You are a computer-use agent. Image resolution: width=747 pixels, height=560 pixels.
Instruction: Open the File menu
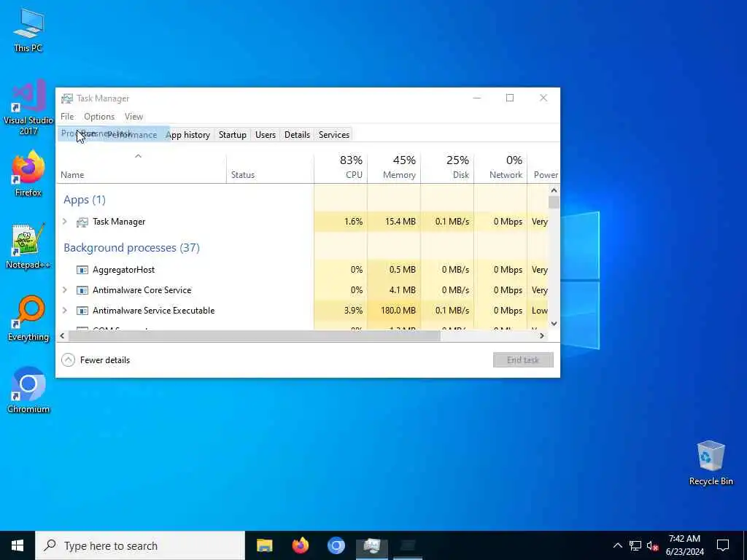coord(67,117)
